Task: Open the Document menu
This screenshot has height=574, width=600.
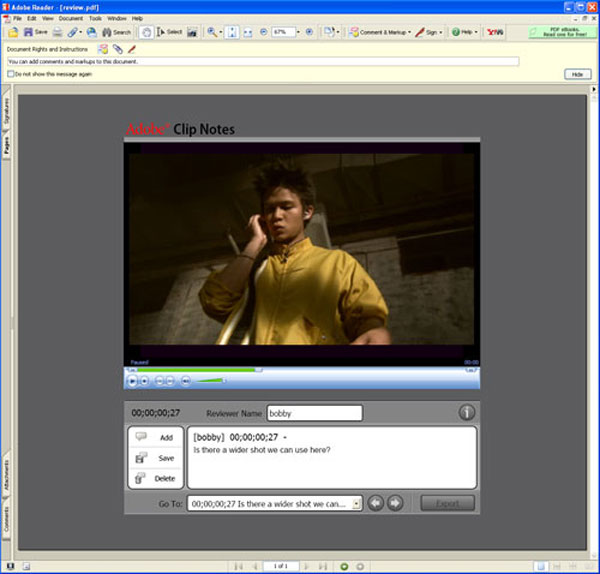Action: 71,18
